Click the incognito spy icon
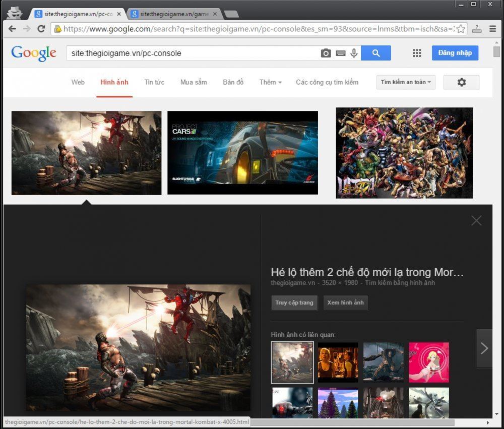 15,13
